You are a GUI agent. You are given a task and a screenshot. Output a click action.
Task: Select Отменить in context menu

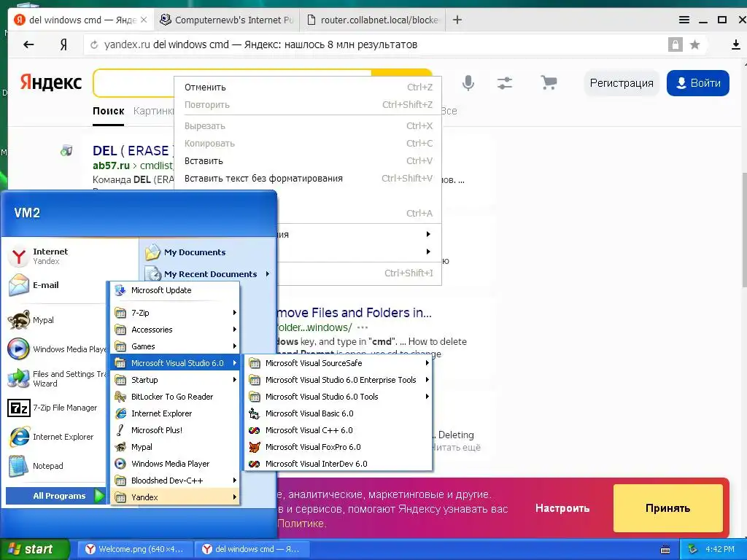[308, 87]
